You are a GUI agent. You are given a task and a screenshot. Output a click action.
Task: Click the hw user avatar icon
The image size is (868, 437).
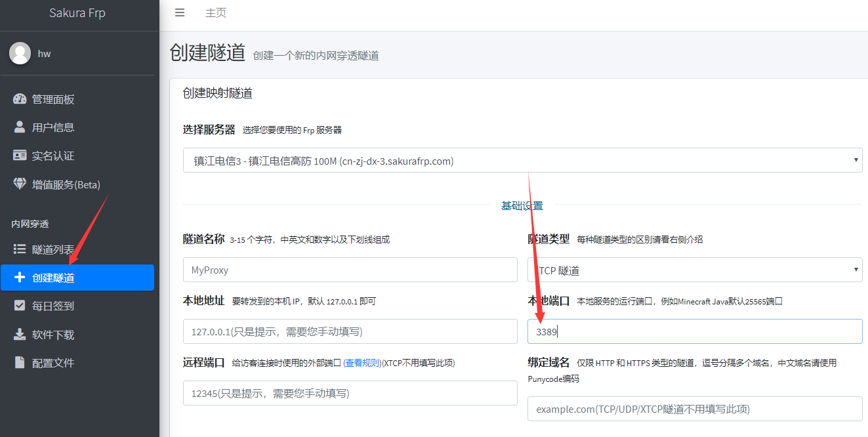coord(20,53)
